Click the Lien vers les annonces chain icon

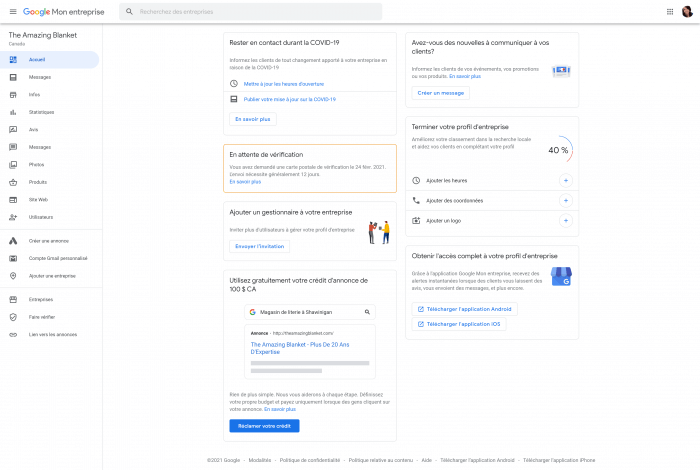(13, 334)
